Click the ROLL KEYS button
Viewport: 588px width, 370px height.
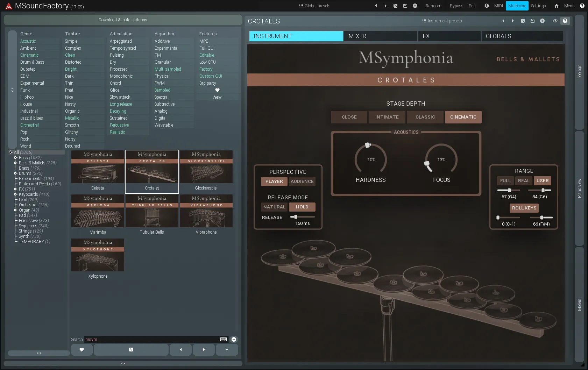pos(524,208)
